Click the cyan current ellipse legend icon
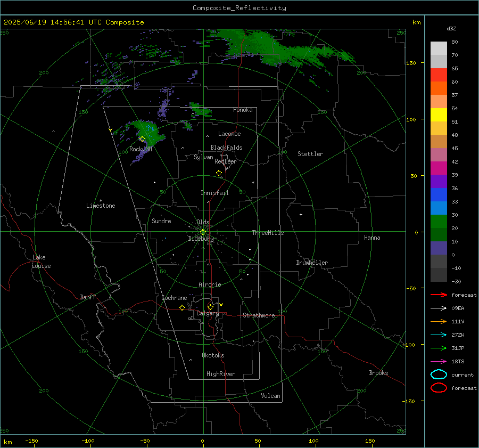This screenshot has width=479, height=448. click(x=439, y=374)
